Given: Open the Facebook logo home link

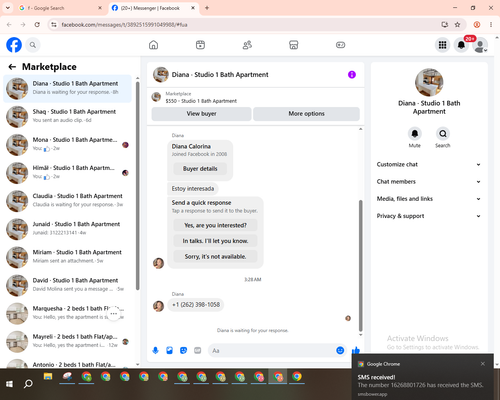Looking at the screenshot, I should click(x=14, y=45).
